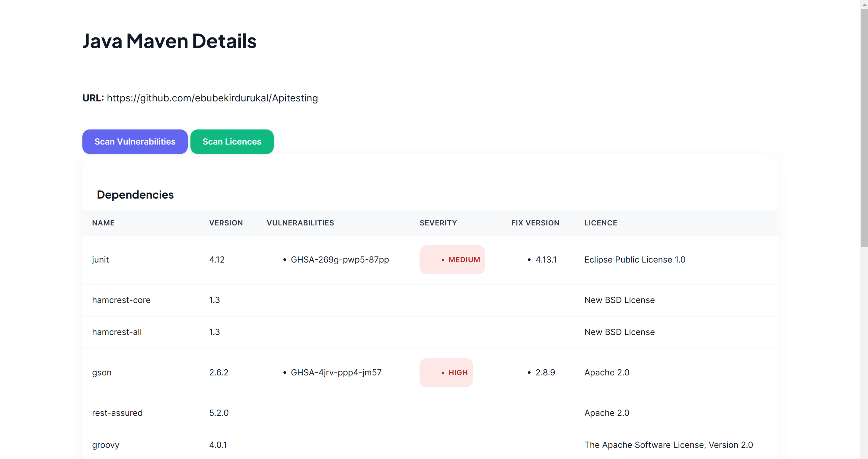
Task: Click the NAME column header
Action: 103,223
